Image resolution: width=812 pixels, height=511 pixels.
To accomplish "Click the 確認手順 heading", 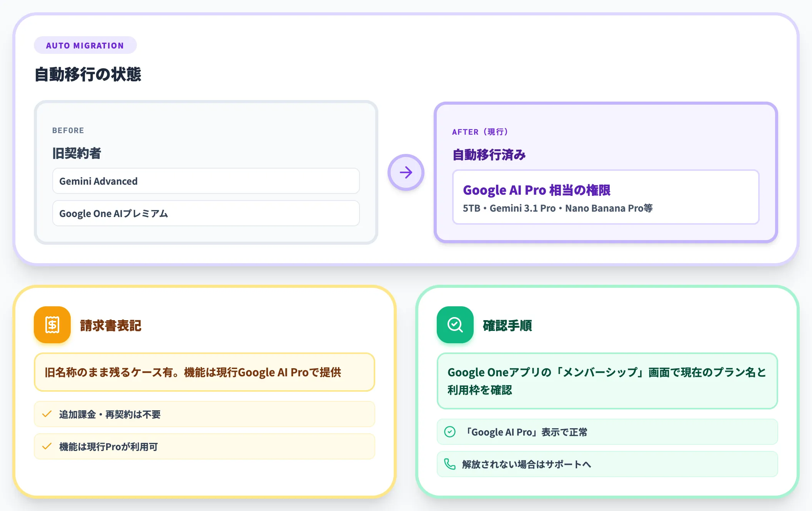I will [x=507, y=326].
